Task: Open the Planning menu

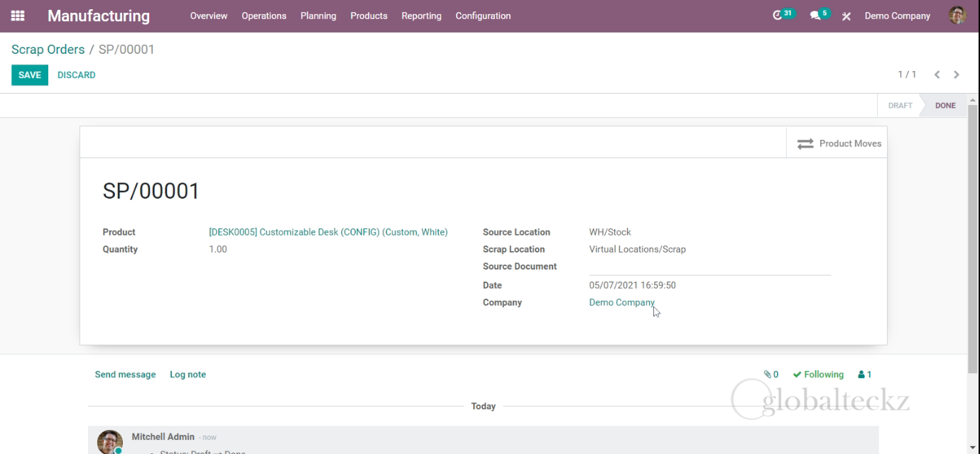Action: pyautogui.click(x=318, y=16)
